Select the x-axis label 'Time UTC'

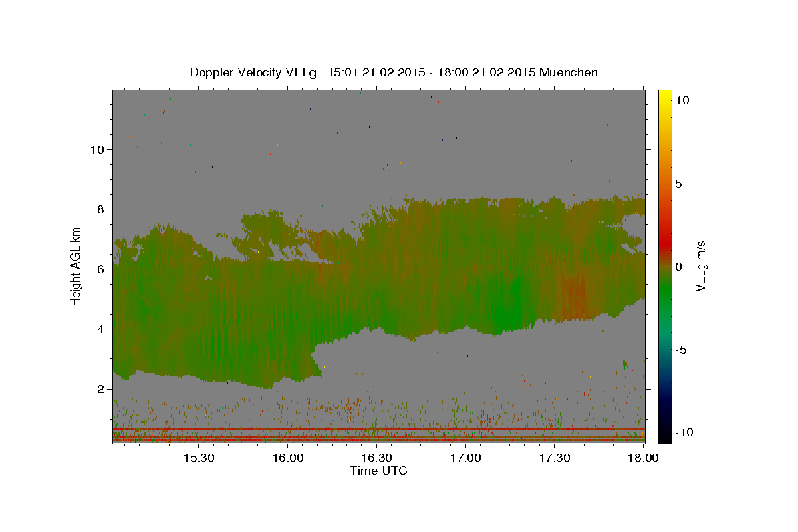pyautogui.click(x=378, y=471)
